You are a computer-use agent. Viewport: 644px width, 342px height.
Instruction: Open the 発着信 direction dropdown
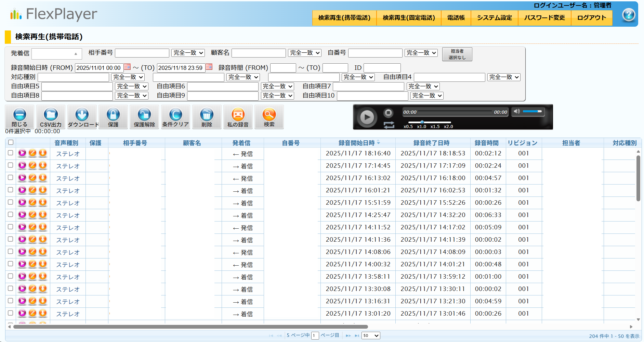[x=57, y=54]
